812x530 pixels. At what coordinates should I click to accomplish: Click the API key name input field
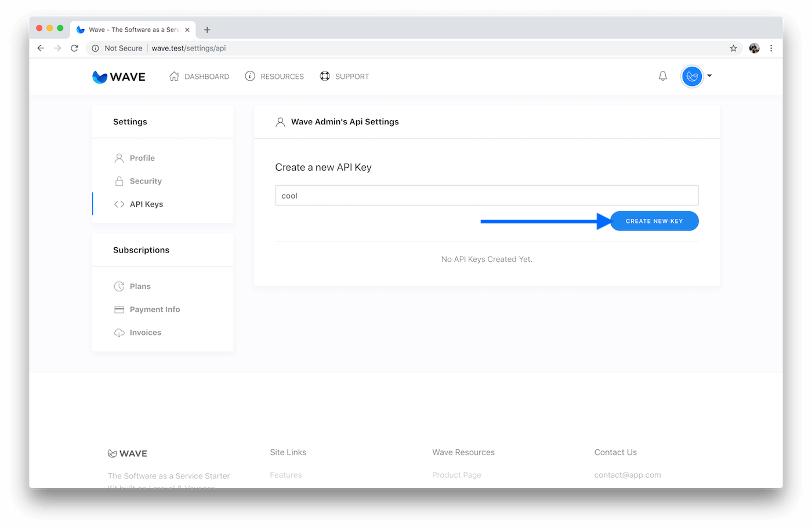point(487,196)
